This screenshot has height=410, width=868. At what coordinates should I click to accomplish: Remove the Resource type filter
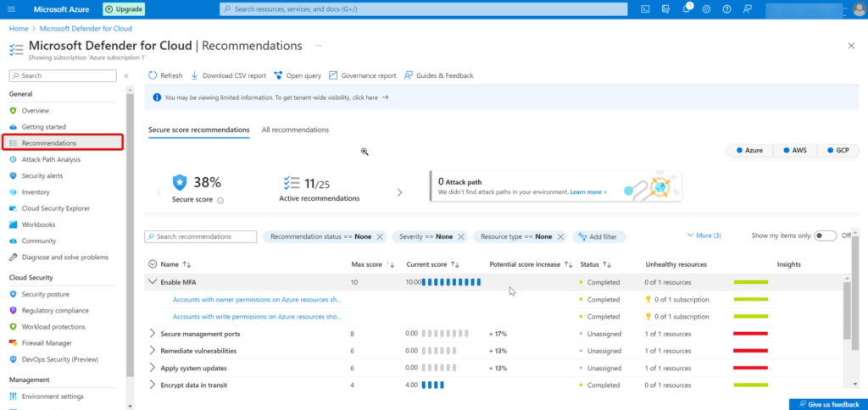pyautogui.click(x=560, y=237)
